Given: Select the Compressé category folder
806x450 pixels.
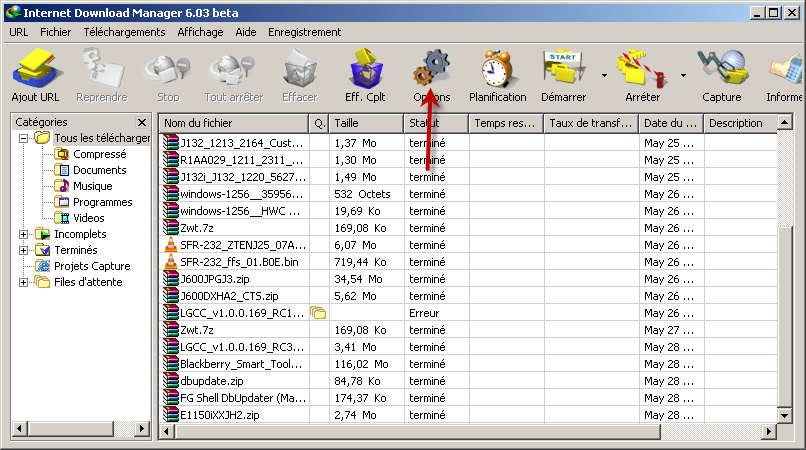Looking at the screenshot, I should tap(90, 154).
